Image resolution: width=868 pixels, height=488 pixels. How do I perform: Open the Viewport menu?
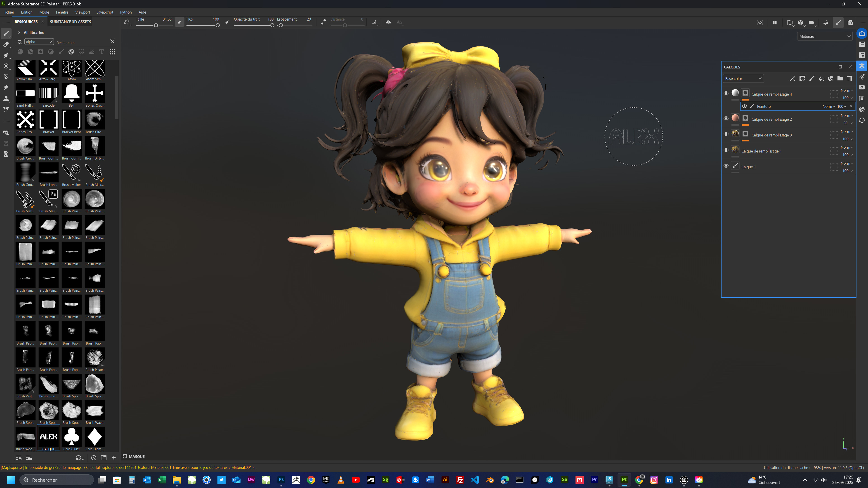click(x=83, y=12)
